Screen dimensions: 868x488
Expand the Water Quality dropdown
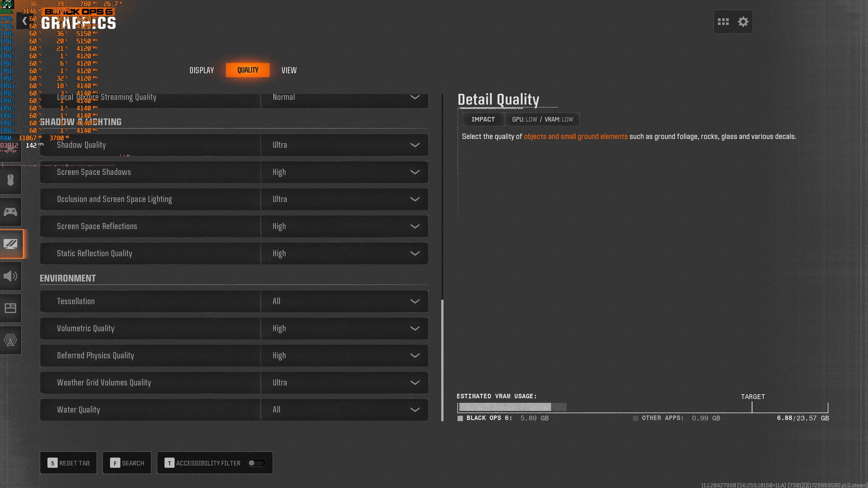(344, 410)
